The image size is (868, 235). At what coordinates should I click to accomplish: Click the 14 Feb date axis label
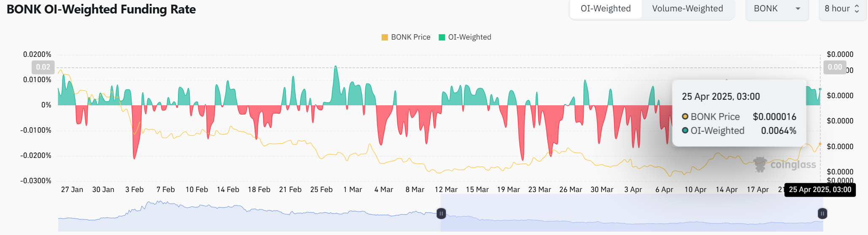pos(228,190)
